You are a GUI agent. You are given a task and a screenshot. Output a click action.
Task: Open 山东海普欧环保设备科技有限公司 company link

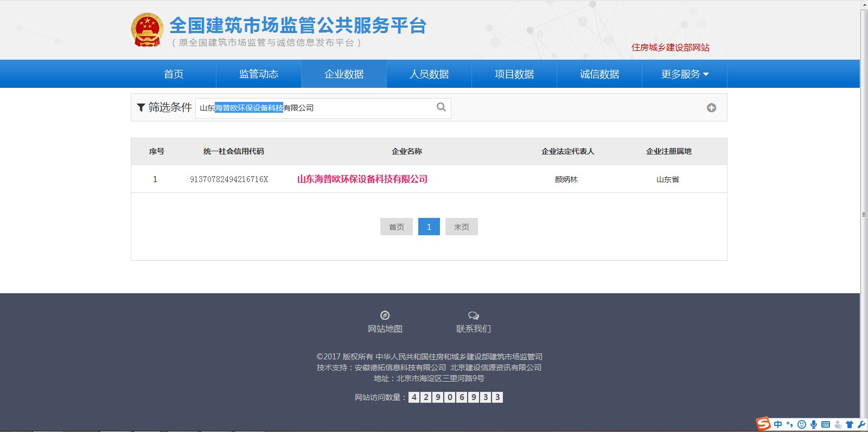click(362, 179)
